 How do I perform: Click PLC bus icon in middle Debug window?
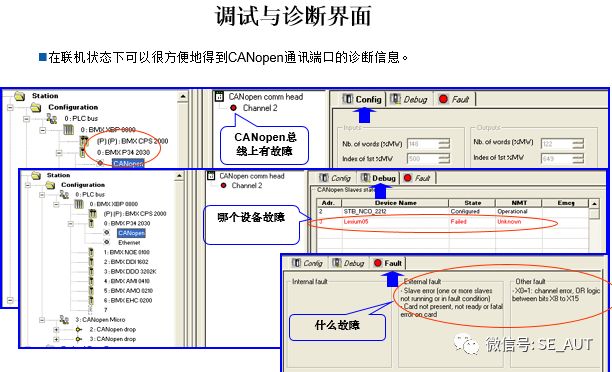click(x=64, y=194)
